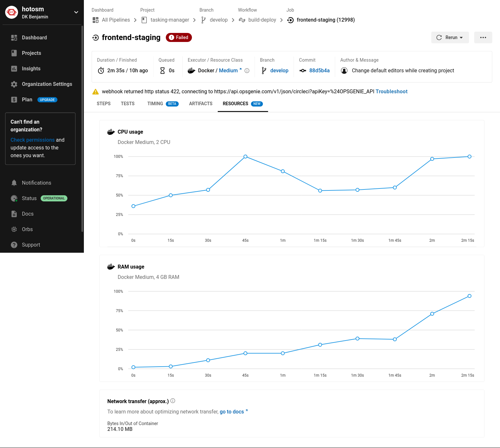Screen dimensions: 500x448
Task: Follow the Troubleshoot link
Action: pyautogui.click(x=392, y=91)
